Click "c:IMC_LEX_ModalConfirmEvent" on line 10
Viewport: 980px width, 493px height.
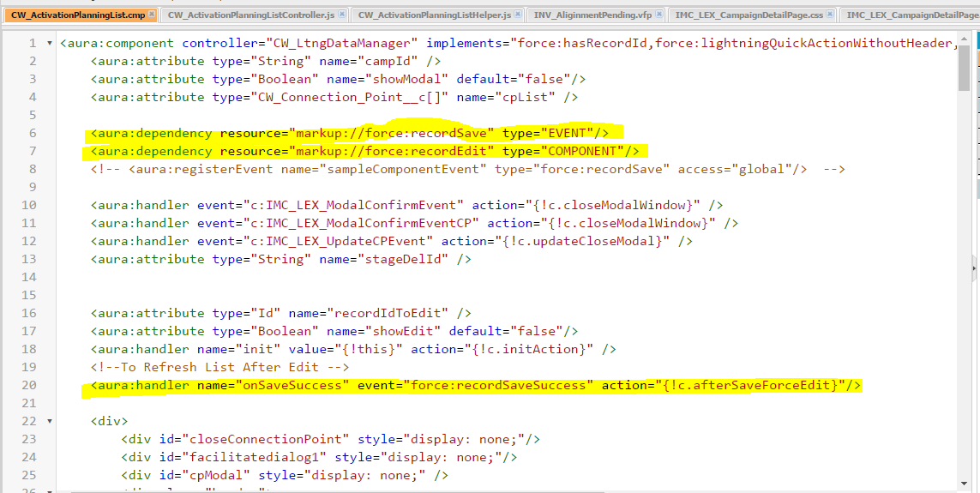coord(357,205)
